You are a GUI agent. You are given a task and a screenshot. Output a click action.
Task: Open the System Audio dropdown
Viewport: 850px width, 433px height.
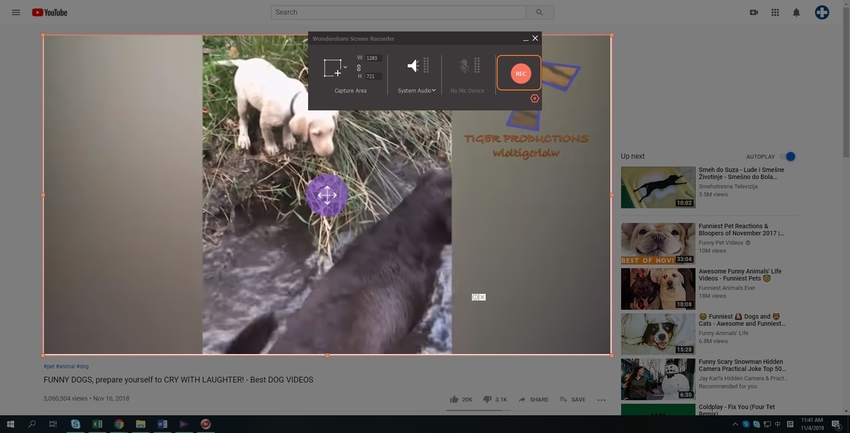[x=416, y=91]
